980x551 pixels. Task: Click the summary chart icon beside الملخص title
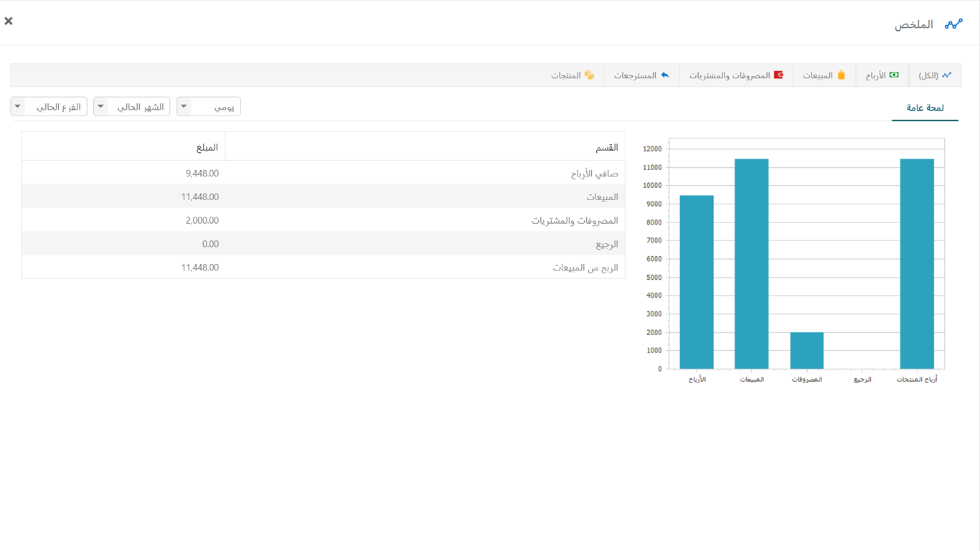(953, 24)
